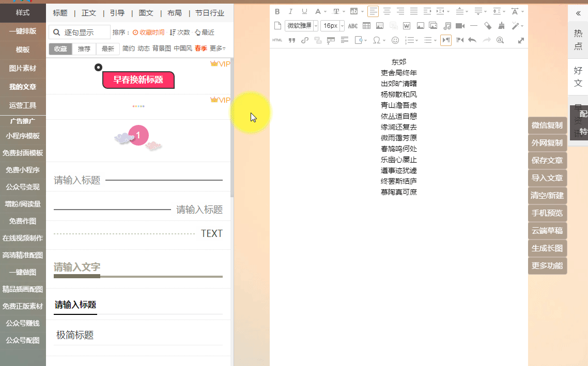The height and width of the screenshot is (366, 588).
Task: Choose the pink 早春换新标题 title style
Action: (x=138, y=80)
